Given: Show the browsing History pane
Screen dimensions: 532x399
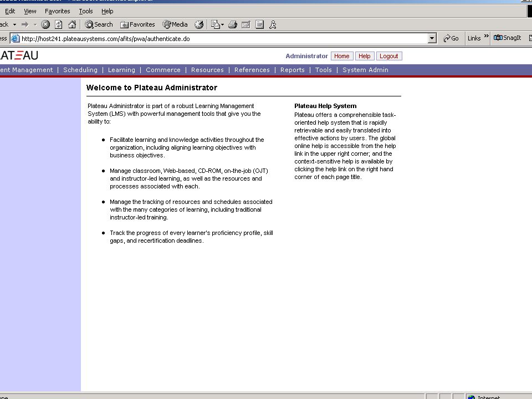Looking at the screenshot, I should 199,24.
